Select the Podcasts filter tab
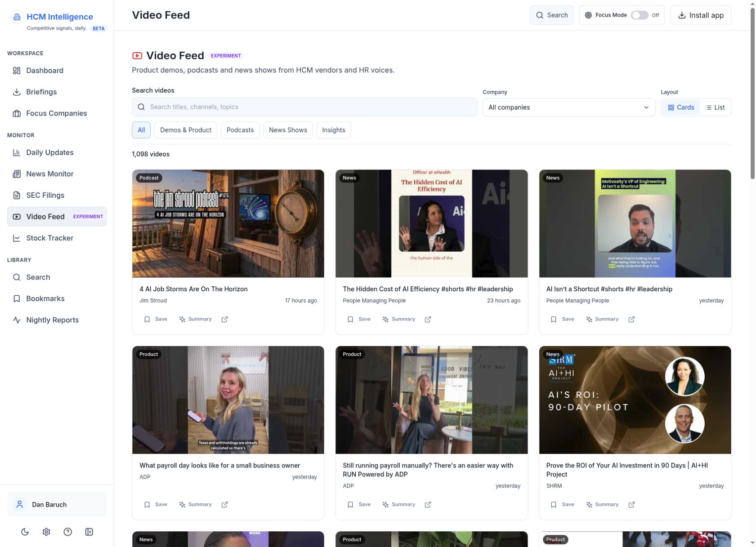This screenshot has width=756, height=547. [x=240, y=130]
